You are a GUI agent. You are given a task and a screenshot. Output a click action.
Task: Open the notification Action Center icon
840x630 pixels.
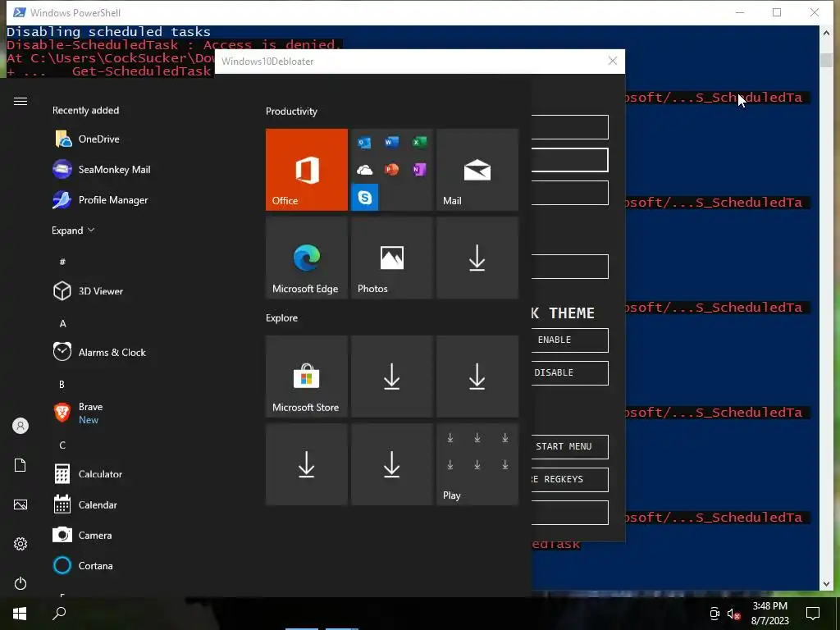coord(813,614)
